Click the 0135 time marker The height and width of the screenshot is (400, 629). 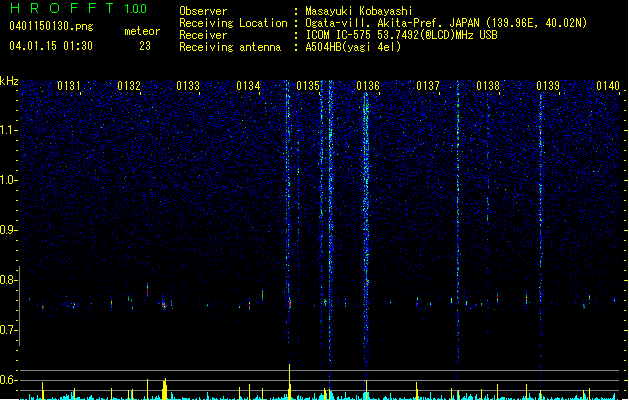point(308,86)
